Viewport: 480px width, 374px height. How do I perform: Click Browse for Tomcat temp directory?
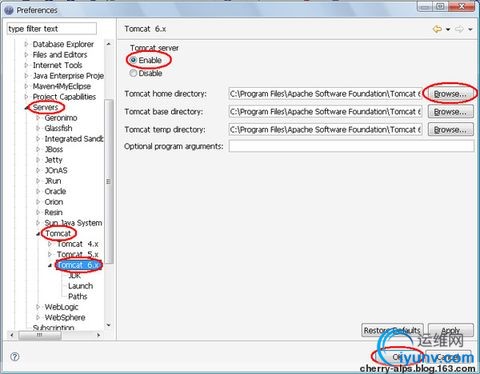(450, 130)
